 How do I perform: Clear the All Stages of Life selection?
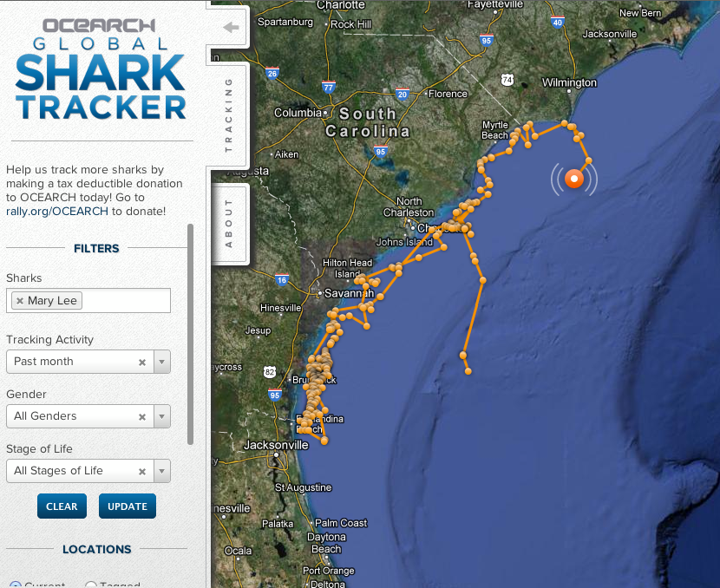[x=142, y=471]
